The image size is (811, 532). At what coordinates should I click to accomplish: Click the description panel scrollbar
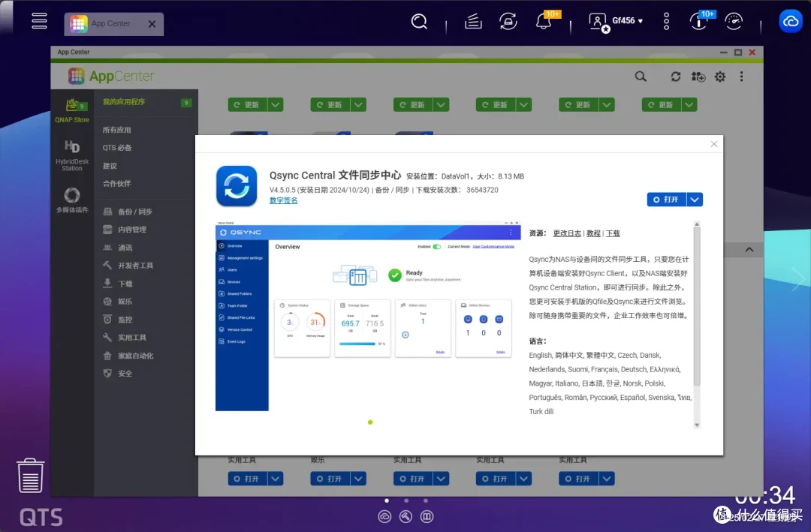point(697,308)
